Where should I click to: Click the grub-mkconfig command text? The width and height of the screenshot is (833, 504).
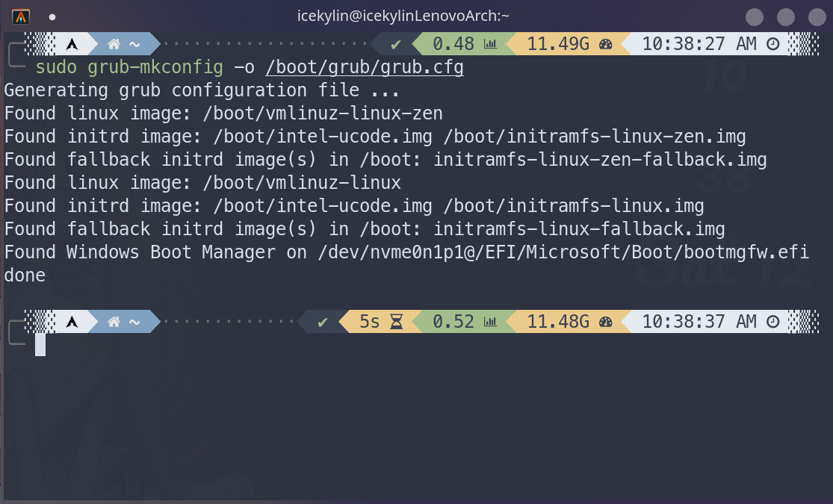[x=155, y=68]
